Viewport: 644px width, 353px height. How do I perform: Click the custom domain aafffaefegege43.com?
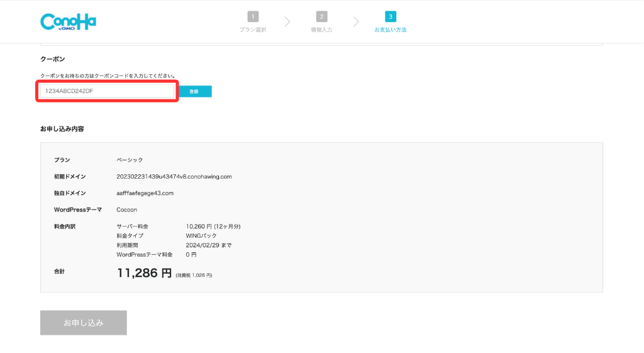tap(145, 193)
